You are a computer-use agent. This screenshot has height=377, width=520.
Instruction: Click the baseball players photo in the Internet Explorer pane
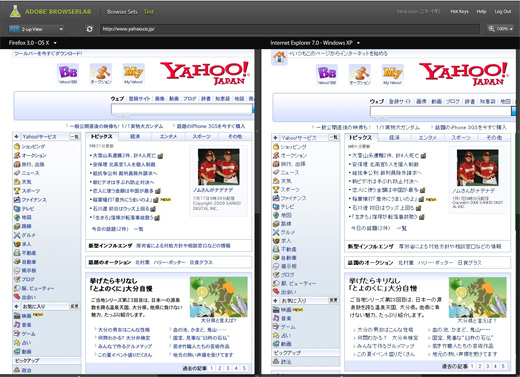pyautogui.click(x=478, y=168)
